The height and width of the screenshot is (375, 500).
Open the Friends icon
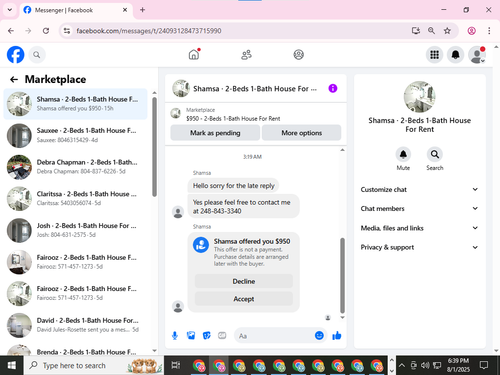[x=246, y=55]
